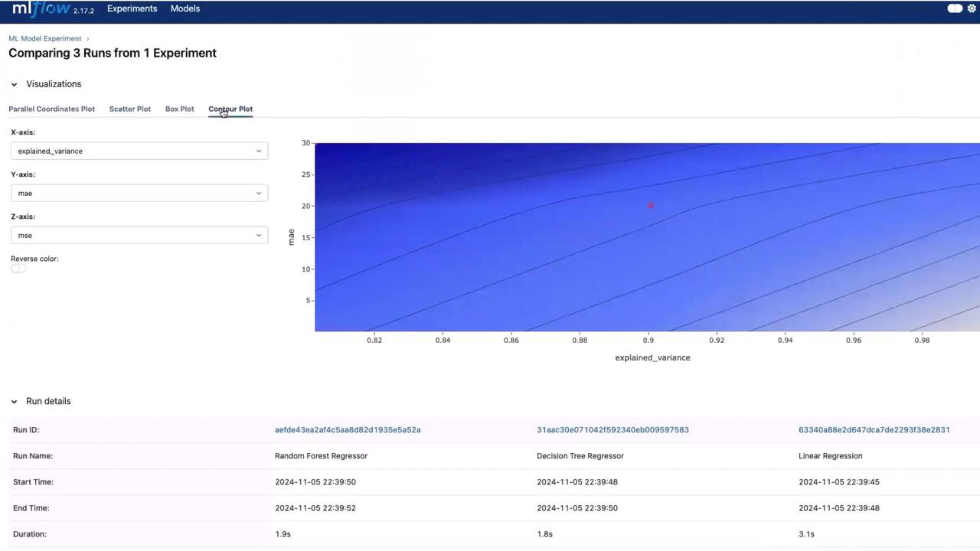
Task: Open Experiments in the top navigation
Action: (132, 9)
